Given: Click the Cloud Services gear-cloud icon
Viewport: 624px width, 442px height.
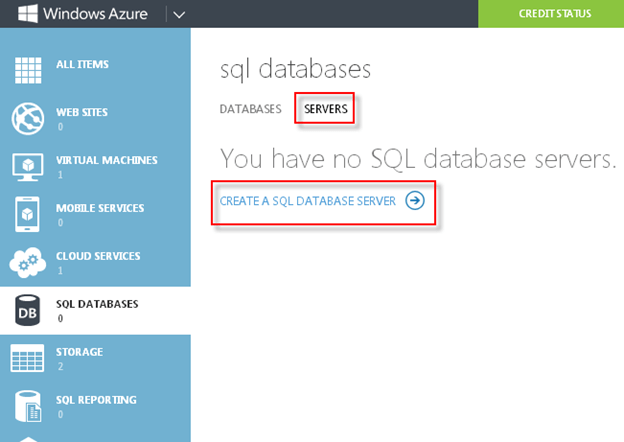Looking at the screenshot, I should [x=28, y=262].
